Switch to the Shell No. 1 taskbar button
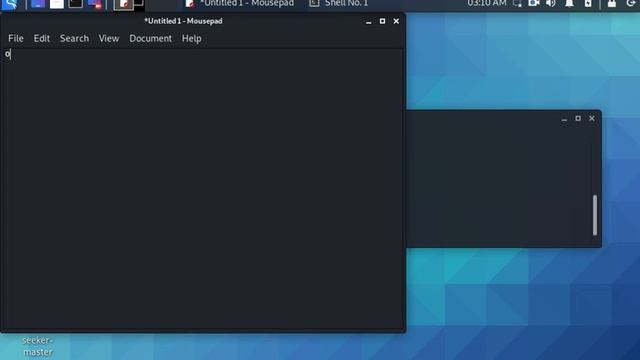 point(338,4)
